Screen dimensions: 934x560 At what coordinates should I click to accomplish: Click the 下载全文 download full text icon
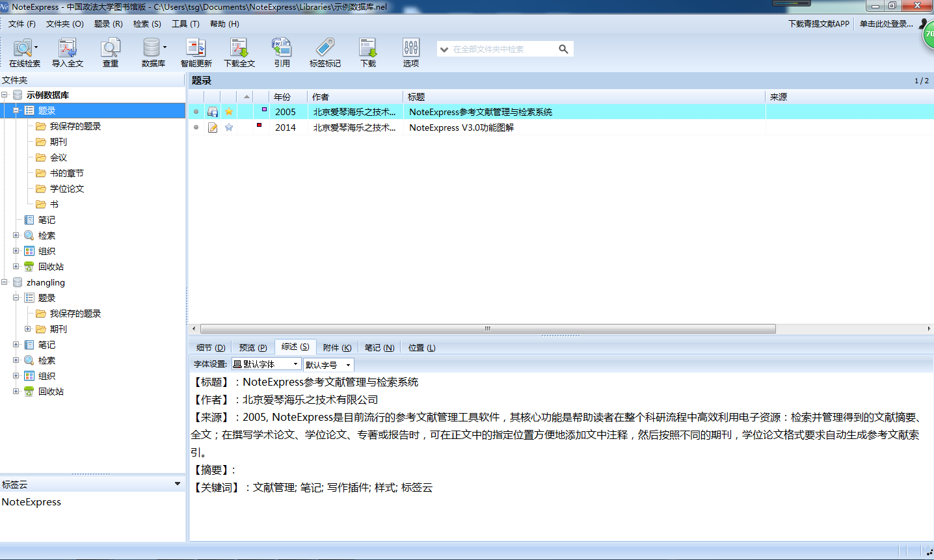239,48
